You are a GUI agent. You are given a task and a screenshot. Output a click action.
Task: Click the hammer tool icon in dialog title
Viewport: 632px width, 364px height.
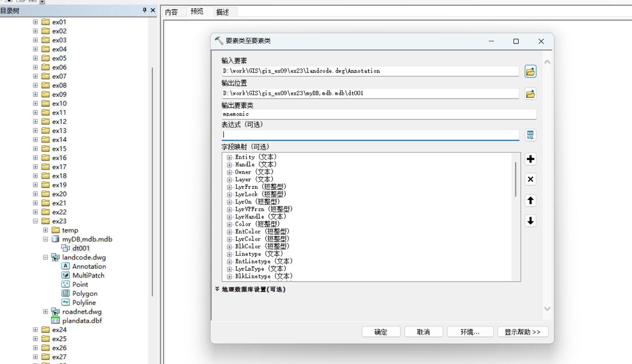coord(219,41)
